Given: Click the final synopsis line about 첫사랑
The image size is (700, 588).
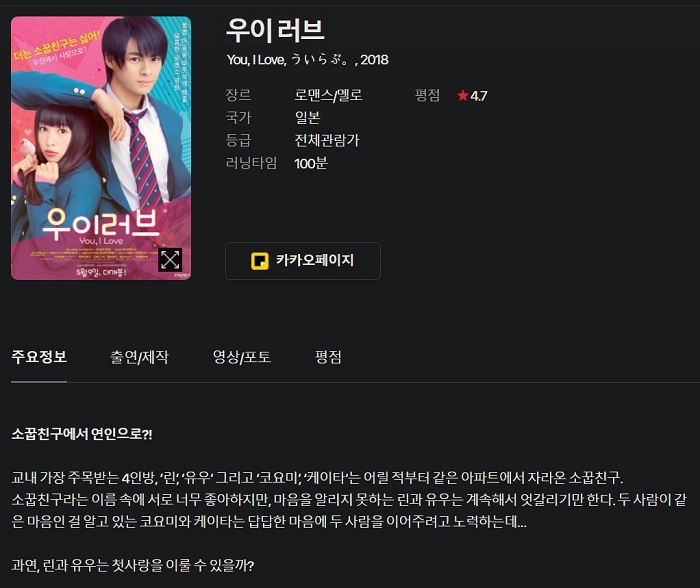Looking at the screenshot, I should pos(133,565).
